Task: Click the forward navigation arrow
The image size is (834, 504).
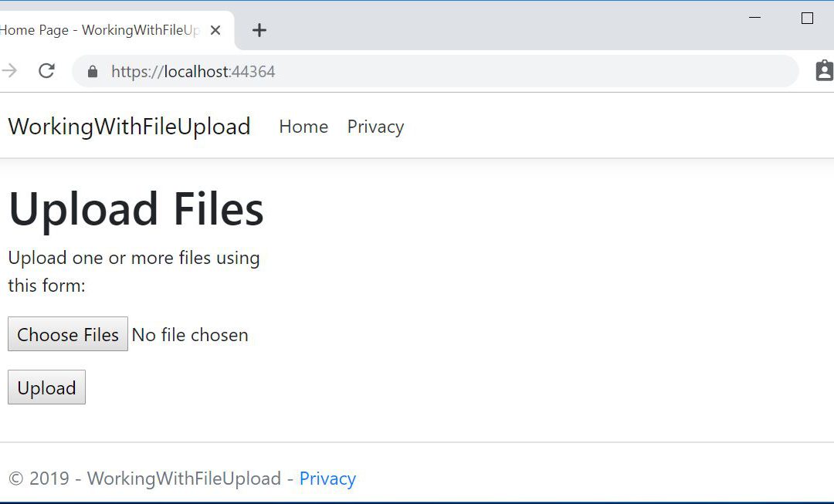Action: (x=9, y=72)
